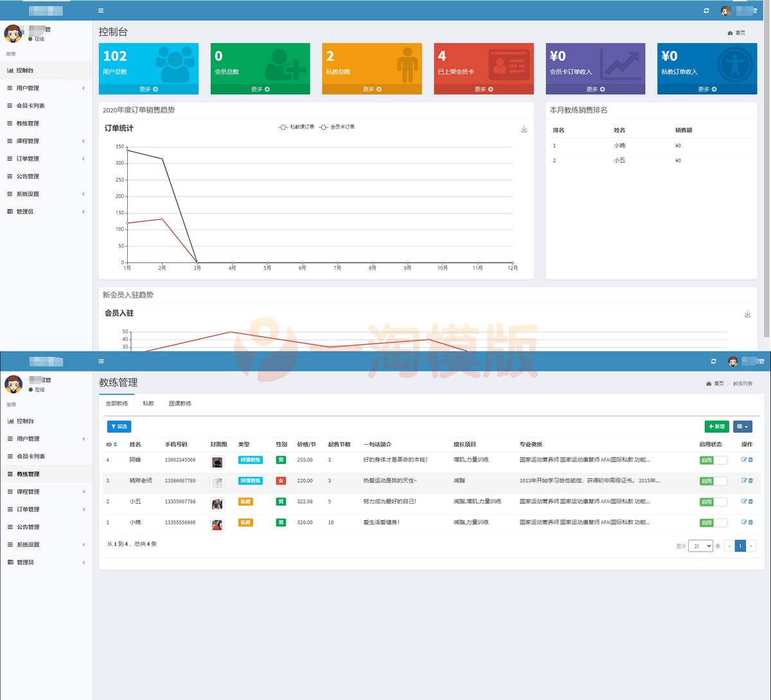Open the rows-per-page dropdown showing 20
The width and height of the screenshot is (771, 700).
click(700, 546)
